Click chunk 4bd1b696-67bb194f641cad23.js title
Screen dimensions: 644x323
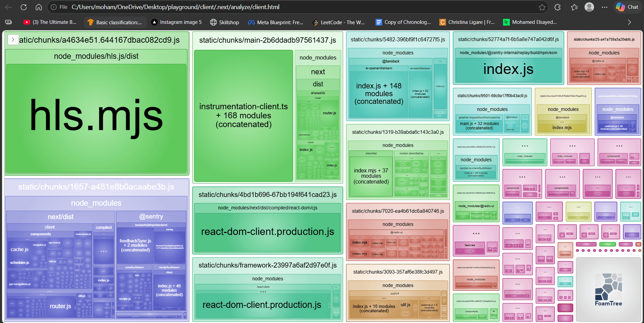tap(267, 195)
